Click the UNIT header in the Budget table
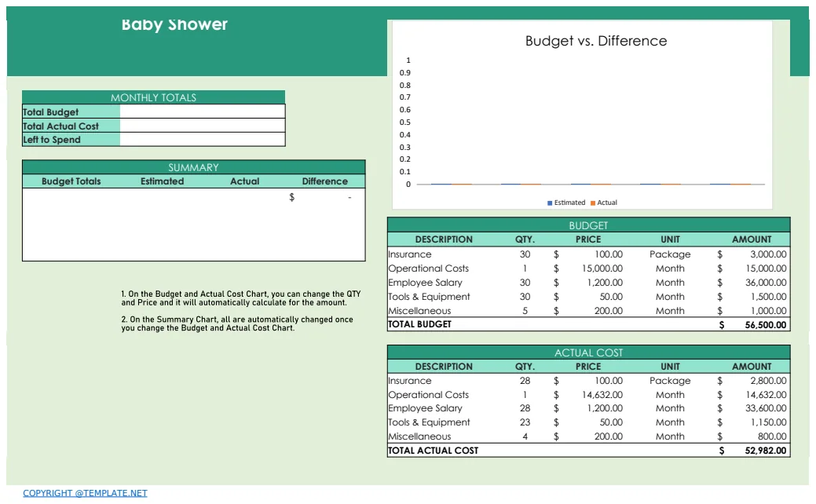Viewport: 816px width, 504px height. pos(670,239)
